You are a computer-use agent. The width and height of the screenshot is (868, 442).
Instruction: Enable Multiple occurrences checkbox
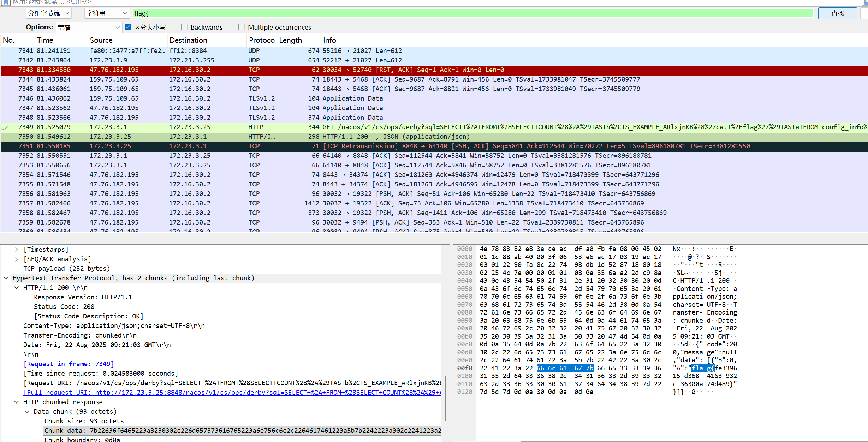[242, 27]
